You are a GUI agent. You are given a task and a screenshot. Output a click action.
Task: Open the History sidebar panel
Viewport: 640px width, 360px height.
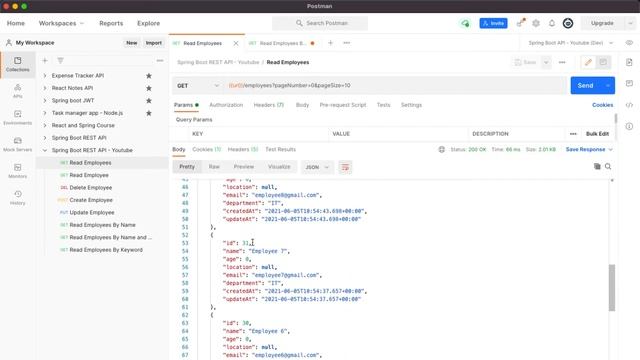tap(18, 198)
